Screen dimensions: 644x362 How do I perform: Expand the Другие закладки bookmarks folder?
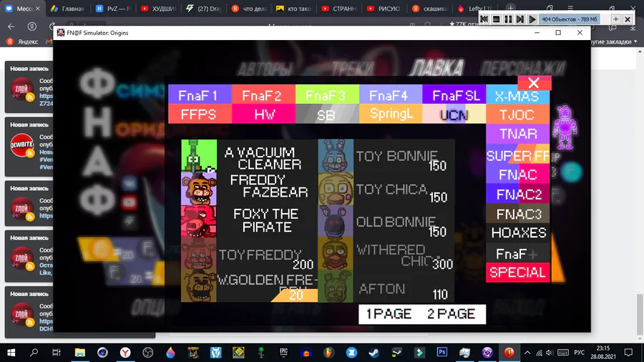pyautogui.click(x=614, y=41)
